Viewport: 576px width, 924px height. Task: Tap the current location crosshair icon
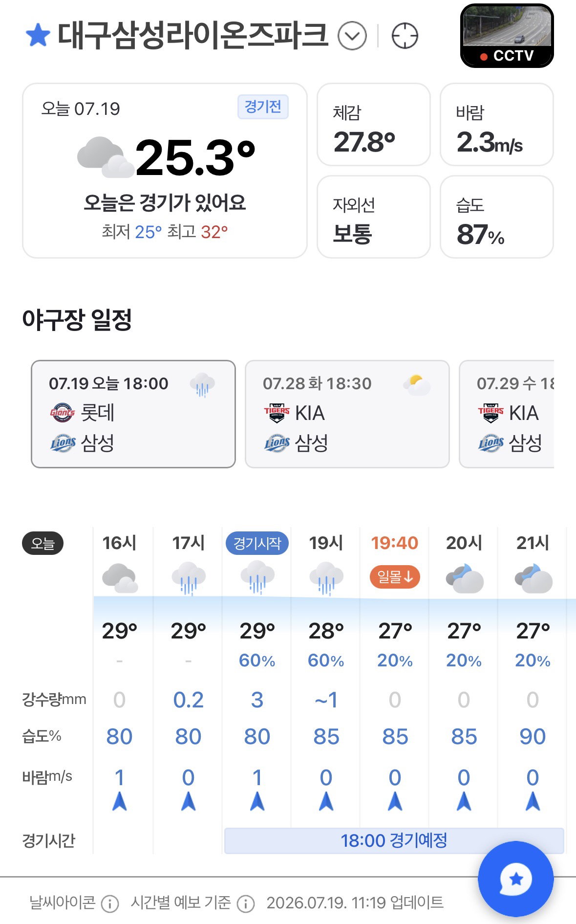click(x=405, y=36)
